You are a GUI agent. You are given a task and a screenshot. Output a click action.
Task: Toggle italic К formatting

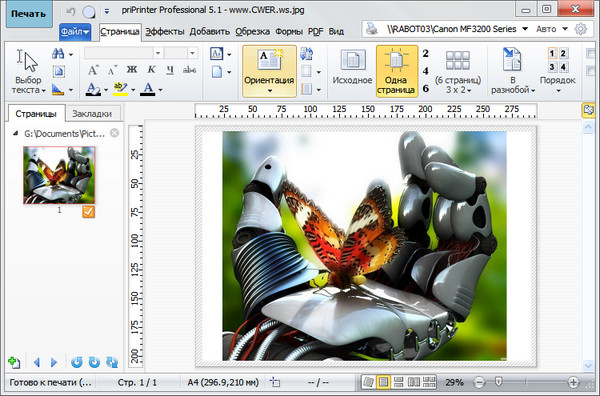point(152,70)
